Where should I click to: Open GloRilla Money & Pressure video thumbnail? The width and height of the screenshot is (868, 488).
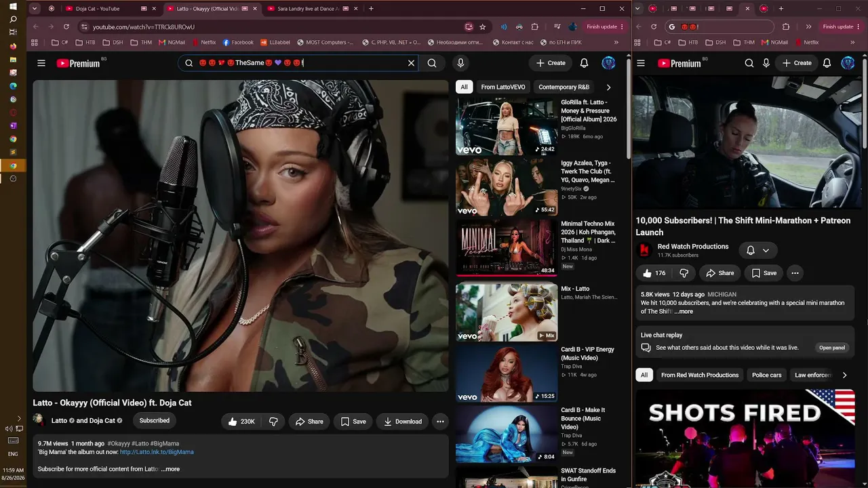(507, 126)
